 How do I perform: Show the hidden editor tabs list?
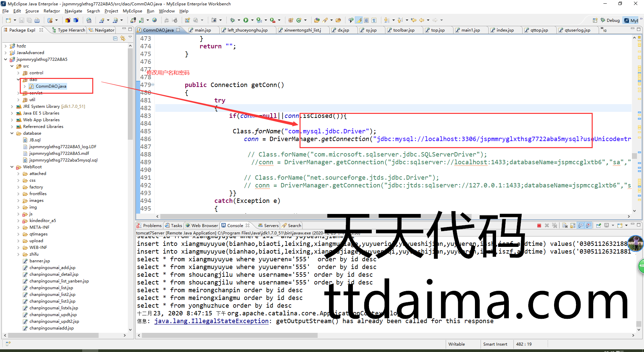pos(603,30)
